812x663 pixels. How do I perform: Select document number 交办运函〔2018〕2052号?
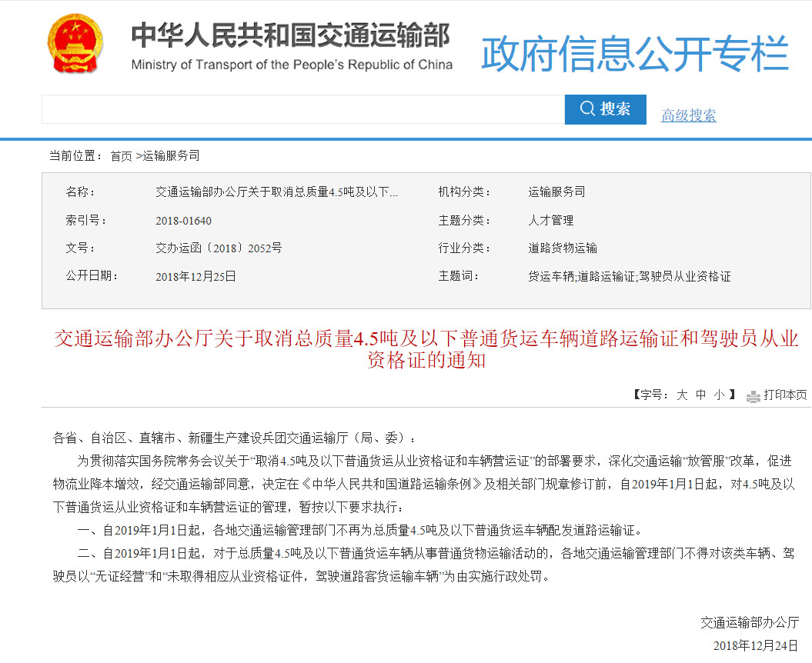pyautogui.click(x=219, y=248)
